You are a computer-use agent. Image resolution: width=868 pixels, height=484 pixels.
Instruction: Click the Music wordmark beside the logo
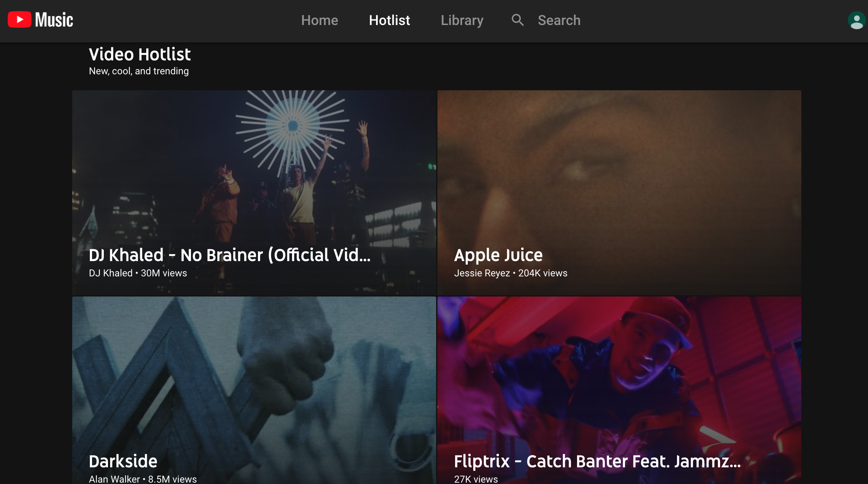coord(54,20)
